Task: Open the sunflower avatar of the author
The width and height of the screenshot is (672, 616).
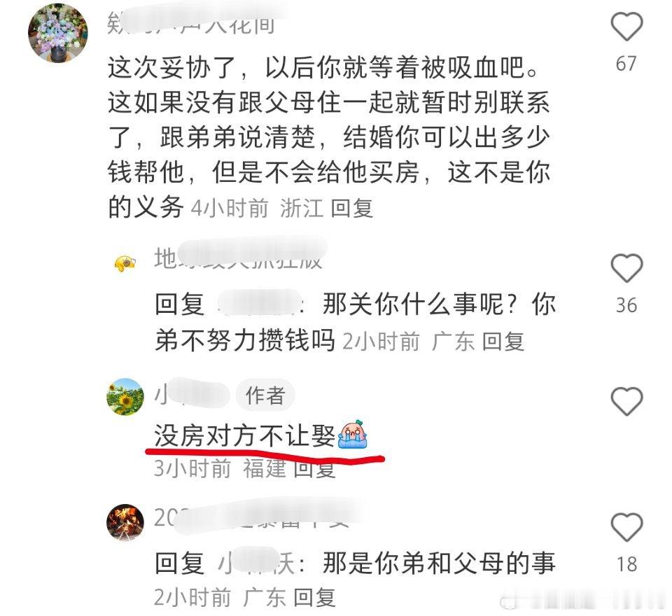Action: 125,396
